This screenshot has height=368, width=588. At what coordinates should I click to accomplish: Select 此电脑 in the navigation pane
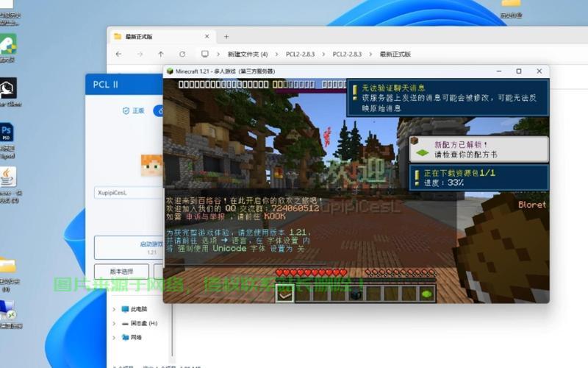135,309
